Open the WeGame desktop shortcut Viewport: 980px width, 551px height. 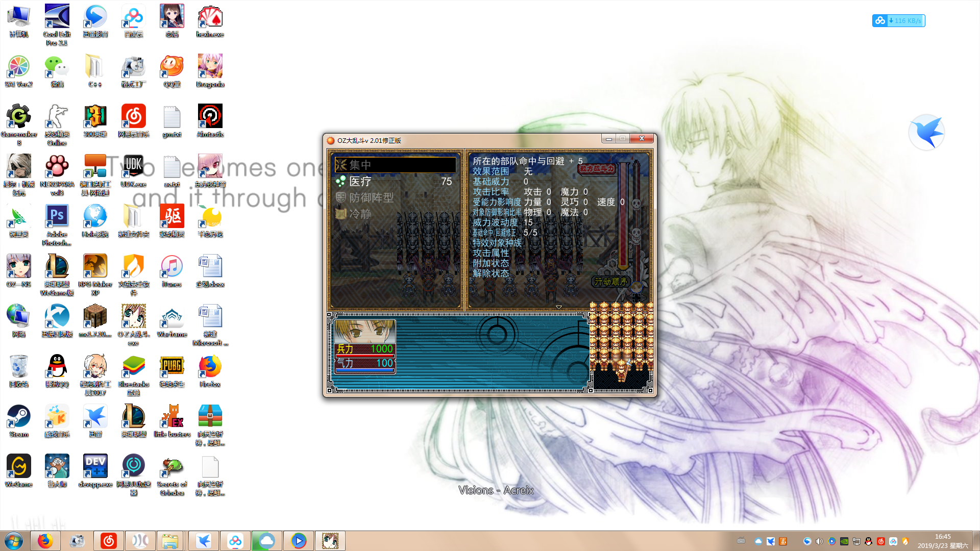pos(19,471)
